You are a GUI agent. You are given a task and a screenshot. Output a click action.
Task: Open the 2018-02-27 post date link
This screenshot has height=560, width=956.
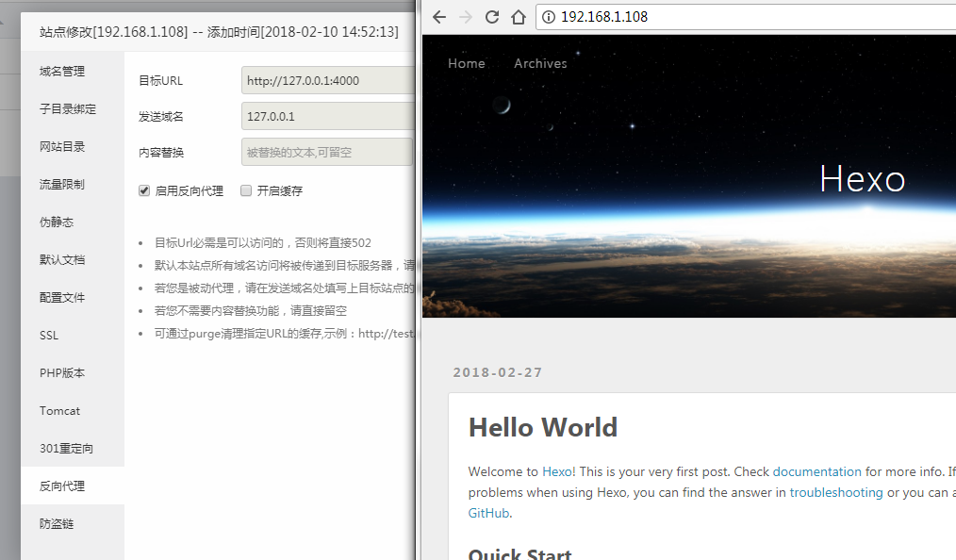coord(498,372)
